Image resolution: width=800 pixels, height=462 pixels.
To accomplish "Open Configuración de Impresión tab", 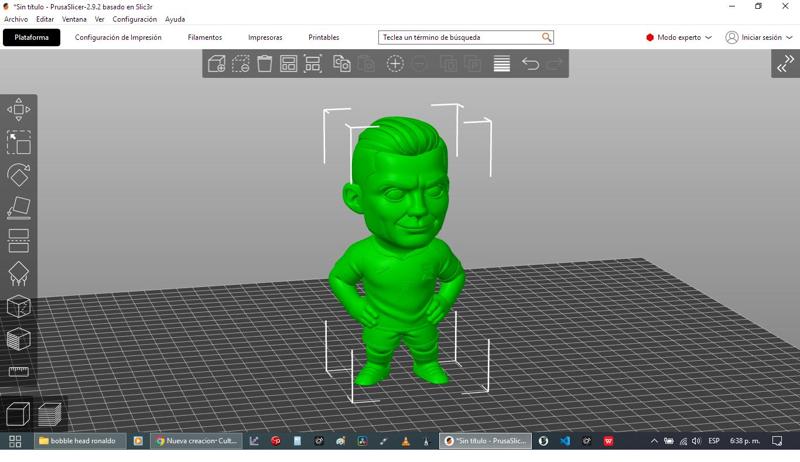I will click(x=118, y=37).
